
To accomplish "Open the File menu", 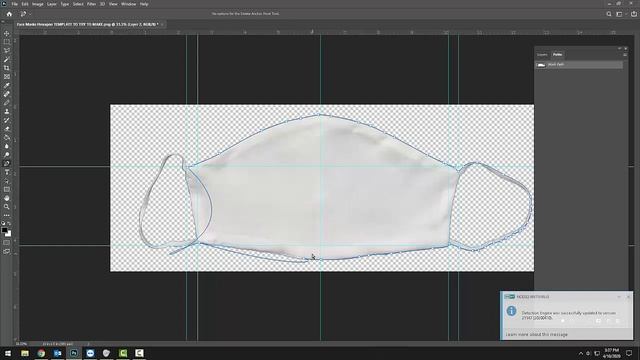I will pyautogui.click(x=14, y=4).
